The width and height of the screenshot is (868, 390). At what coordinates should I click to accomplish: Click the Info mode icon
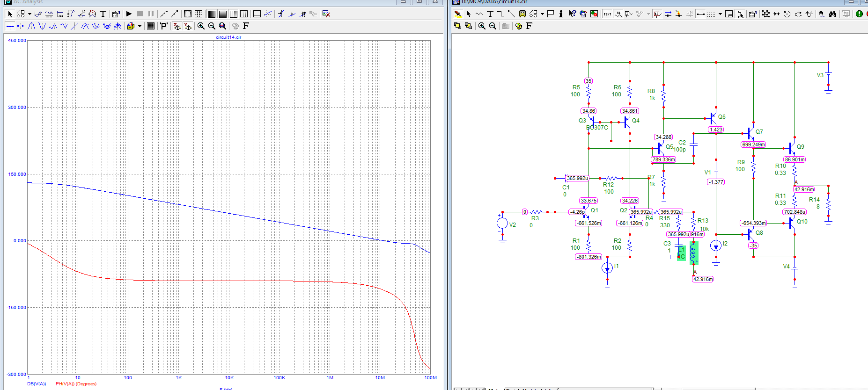561,14
